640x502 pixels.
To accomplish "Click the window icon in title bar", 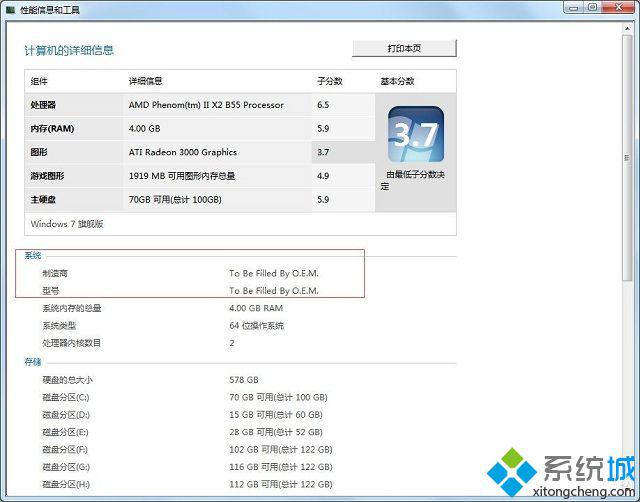I will point(11,9).
